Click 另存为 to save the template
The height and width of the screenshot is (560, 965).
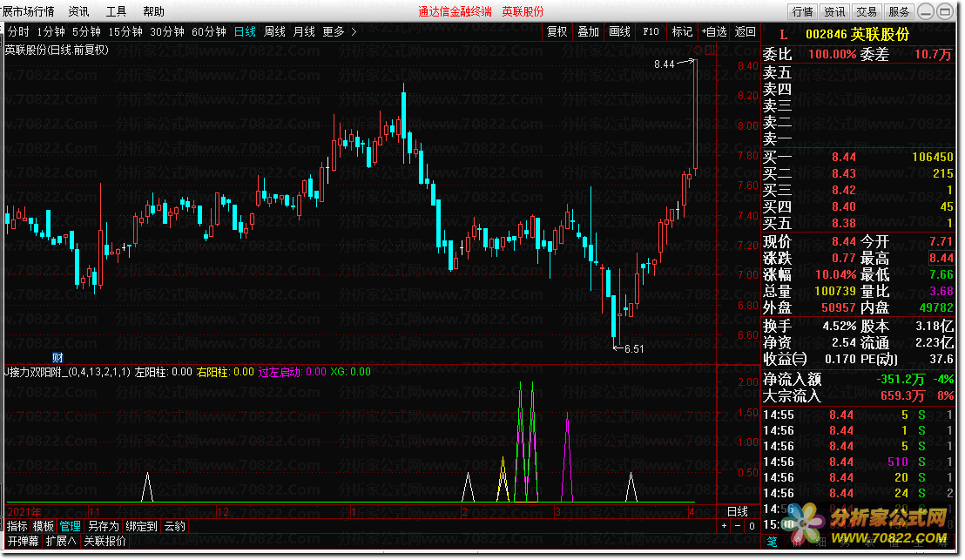pos(103,526)
